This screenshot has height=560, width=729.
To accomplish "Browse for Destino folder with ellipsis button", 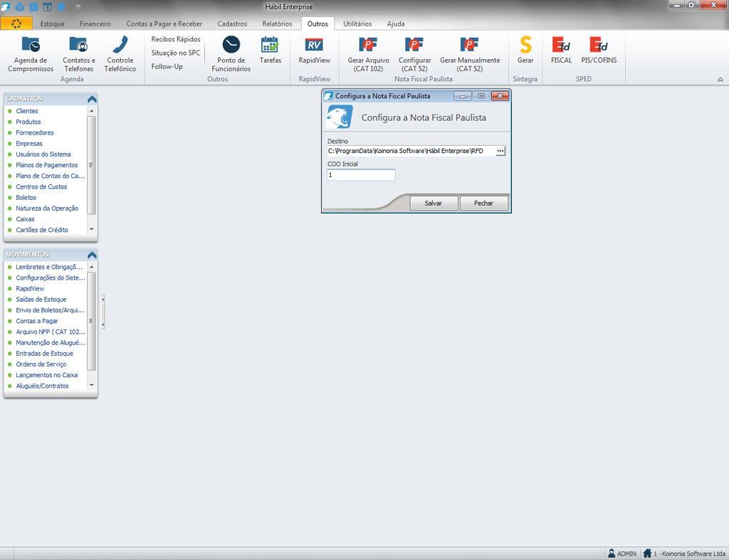I will pos(500,151).
